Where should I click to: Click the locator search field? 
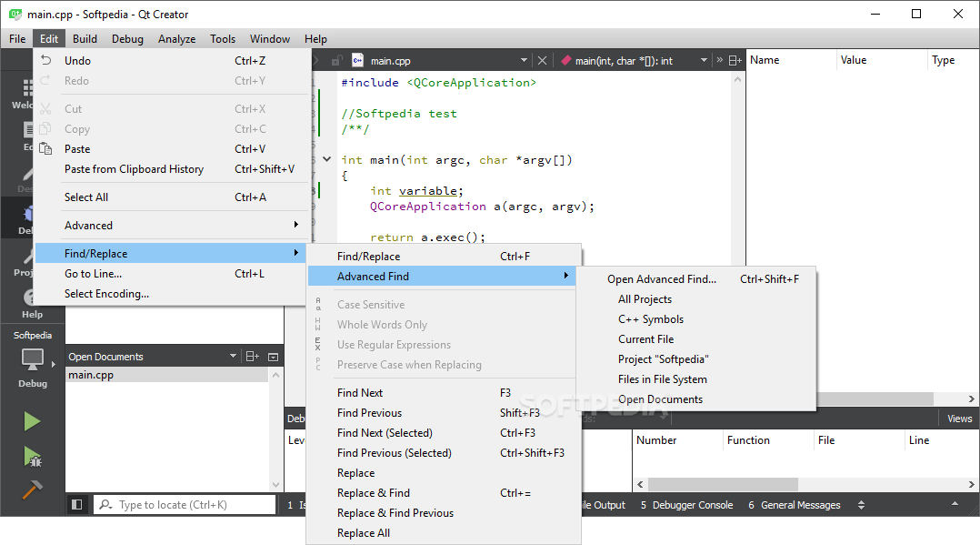(x=185, y=504)
